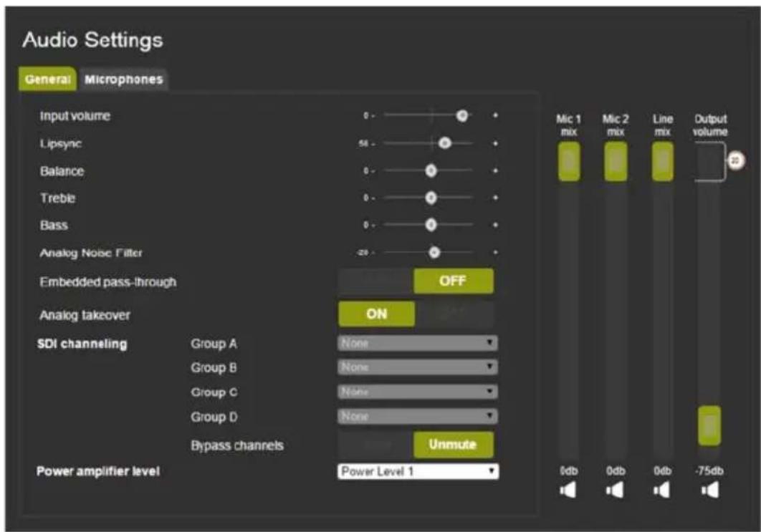This screenshot has width=761, height=532.
Task: Click the Output volume limit knob
Action: (x=736, y=160)
